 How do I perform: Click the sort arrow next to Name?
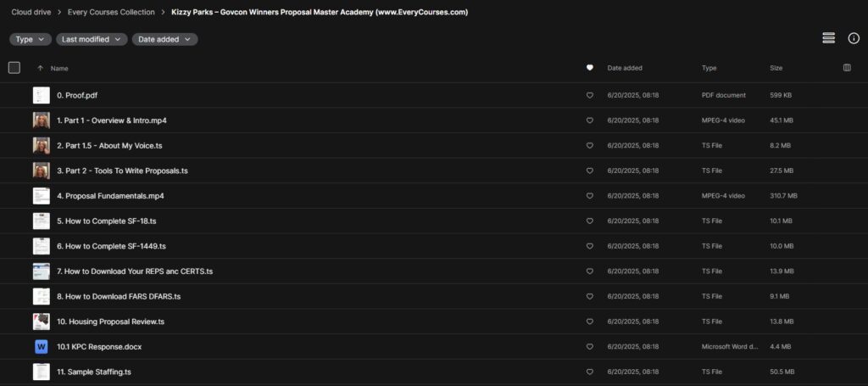coord(40,68)
